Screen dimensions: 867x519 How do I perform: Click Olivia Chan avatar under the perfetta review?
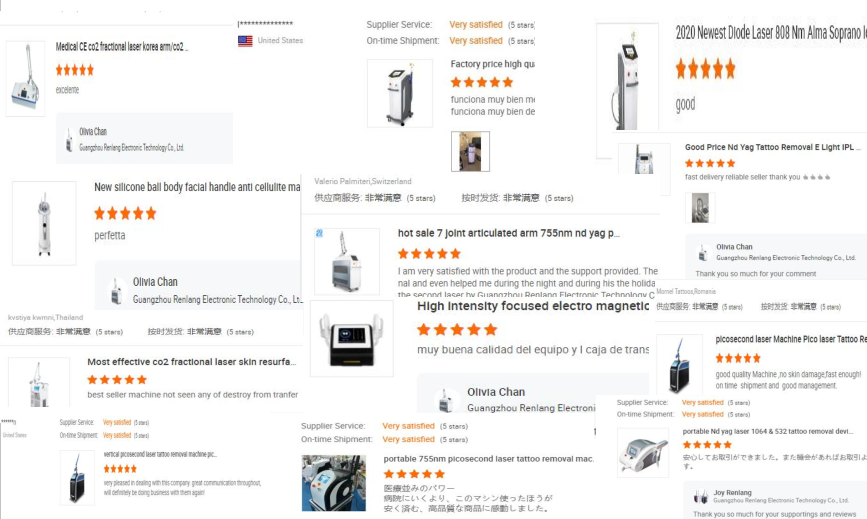(116, 291)
